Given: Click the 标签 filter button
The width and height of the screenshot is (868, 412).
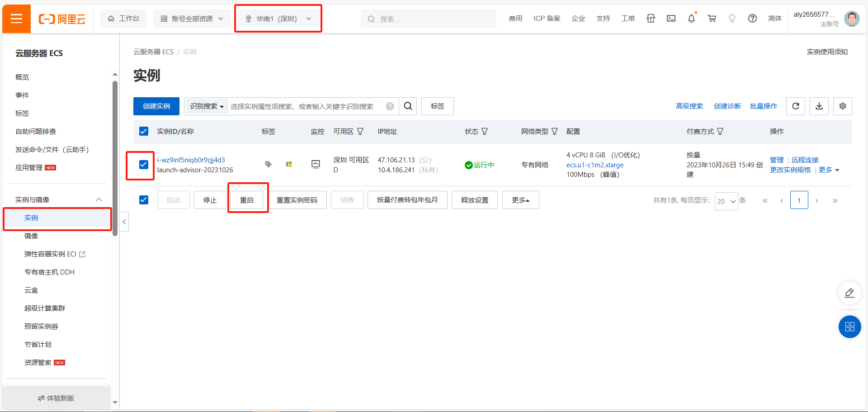Looking at the screenshot, I should [x=438, y=106].
